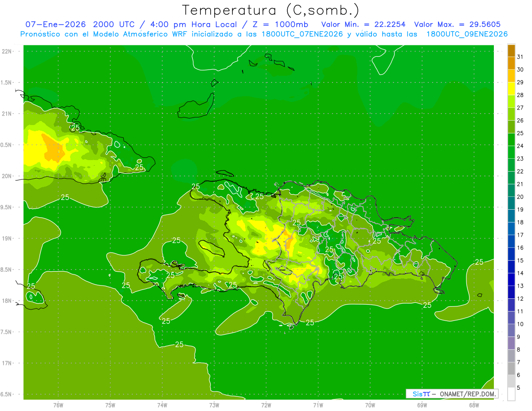The image size is (532, 411).
Task: Click the '22N' latitude axis label
Action: (x=7, y=51)
